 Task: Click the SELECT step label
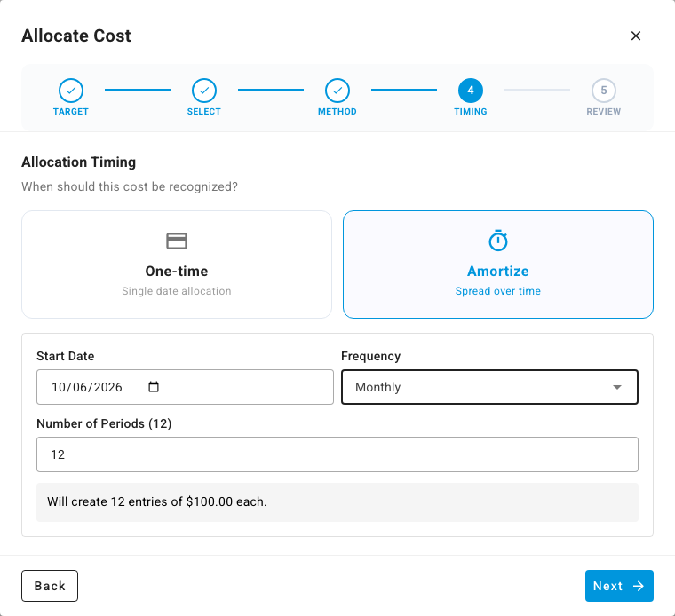click(x=204, y=112)
